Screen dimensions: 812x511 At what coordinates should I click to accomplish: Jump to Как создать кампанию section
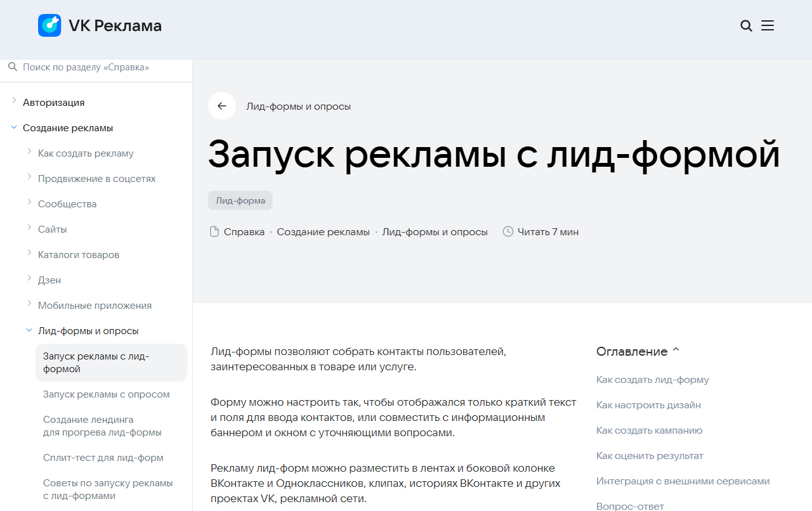[x=650, y=430]
